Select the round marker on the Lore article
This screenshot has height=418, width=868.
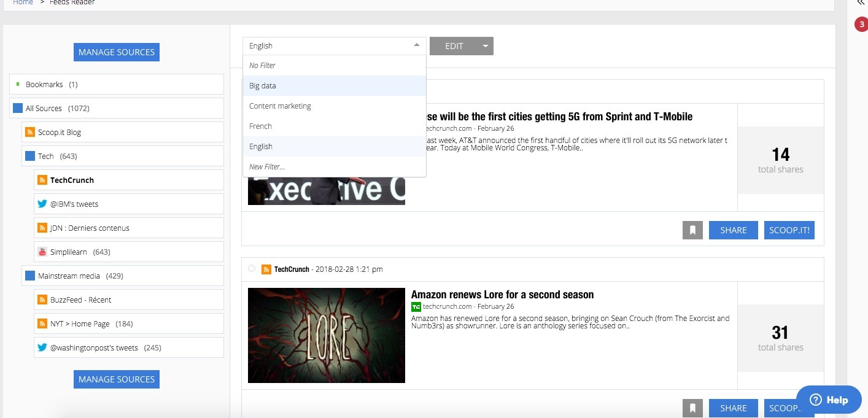pos(252,269)
